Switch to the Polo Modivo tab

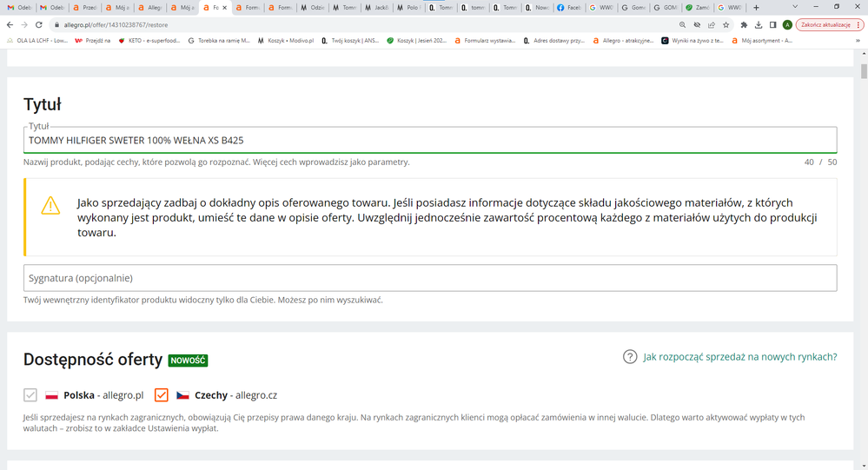tap(408, 8)
